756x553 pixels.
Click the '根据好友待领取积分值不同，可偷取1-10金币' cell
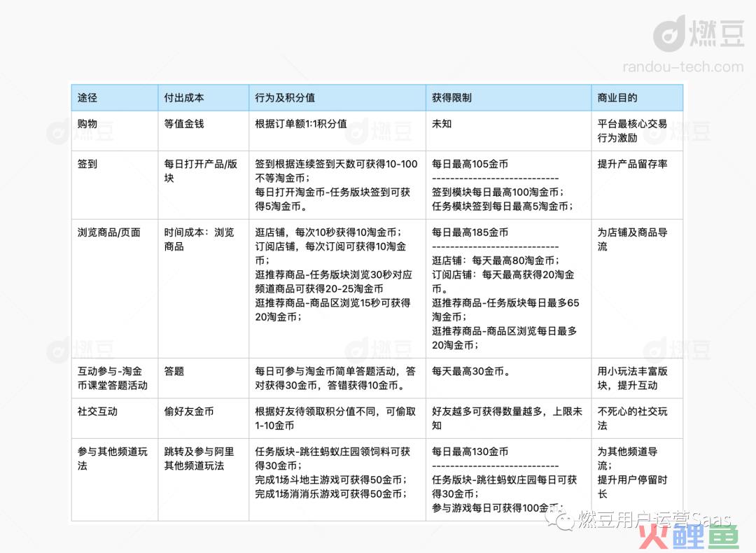tap(337, 419)
